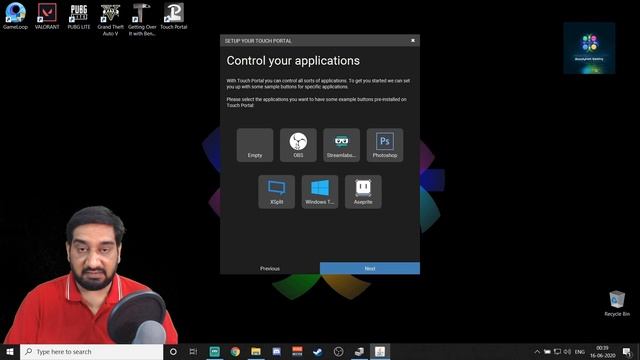
Task: Open the Getting Over It desktop shortcut
Action: tap(142, 20)
